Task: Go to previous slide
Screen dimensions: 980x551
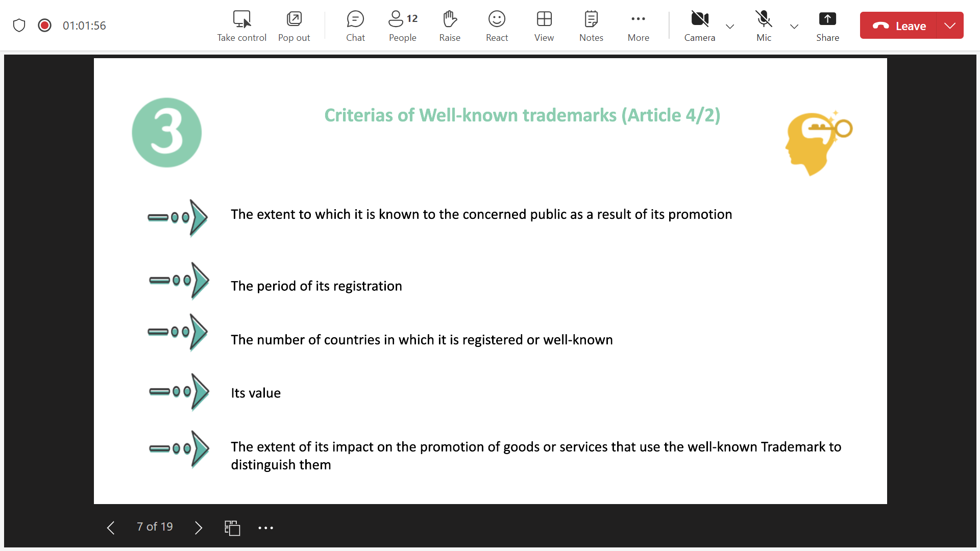Action: 111,528
